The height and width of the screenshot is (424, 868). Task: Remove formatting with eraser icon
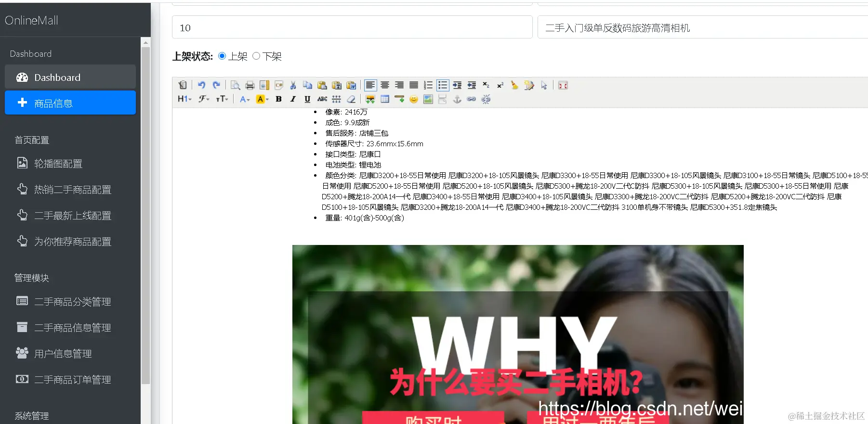click(351, 99)
